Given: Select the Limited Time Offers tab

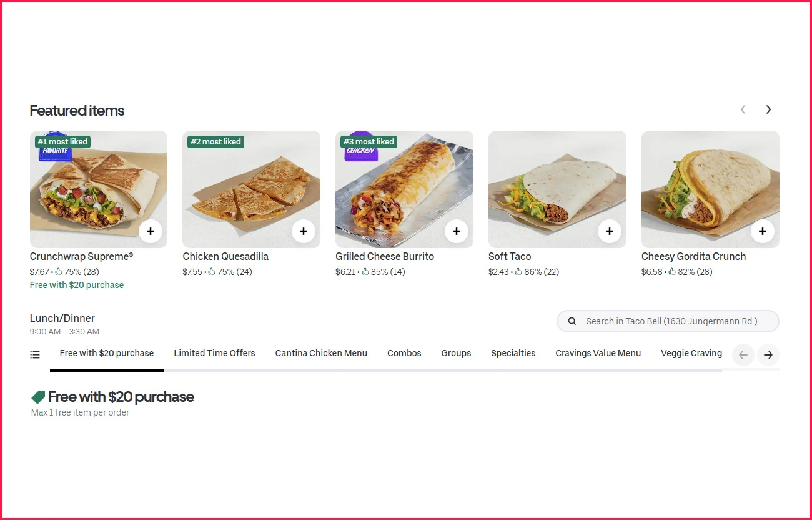Looking at the screenshot, I should (214, 353).
